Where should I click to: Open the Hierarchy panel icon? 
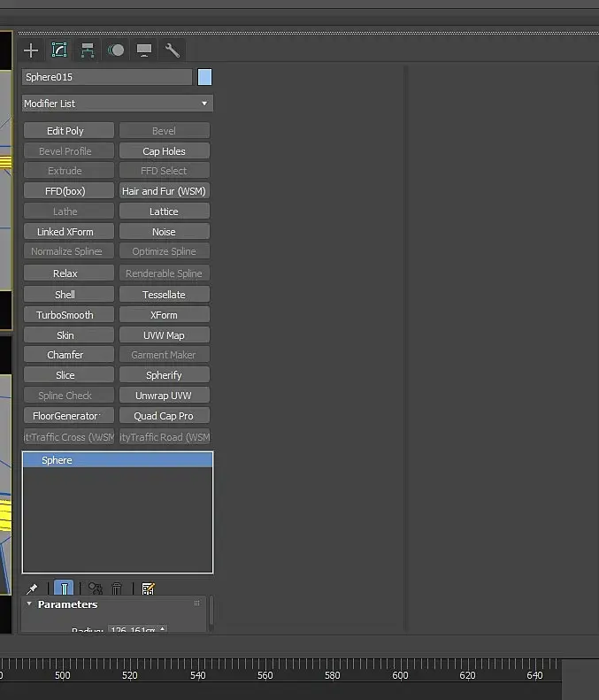coord(88,50)
